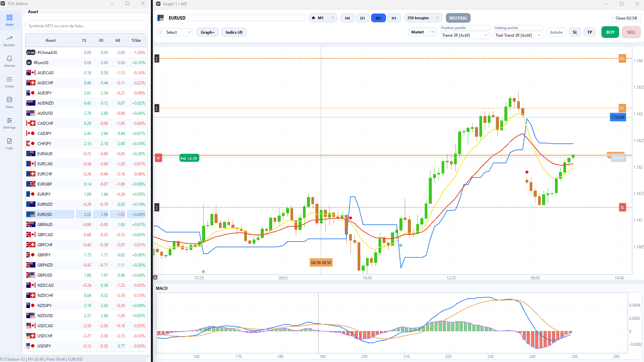Toggle the TP button
The image size is (644, 362).
[x=590, y=32]
